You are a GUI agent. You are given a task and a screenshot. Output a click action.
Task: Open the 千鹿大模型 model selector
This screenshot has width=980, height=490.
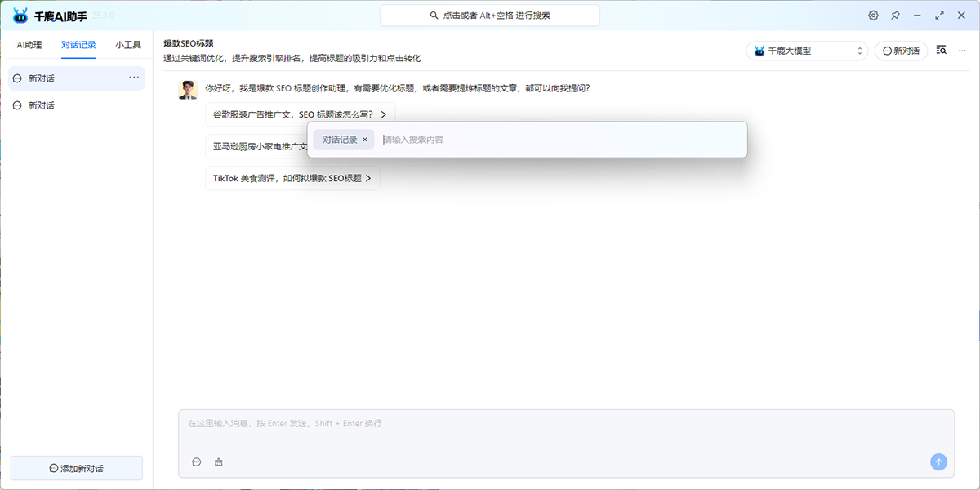coord(807,50)
